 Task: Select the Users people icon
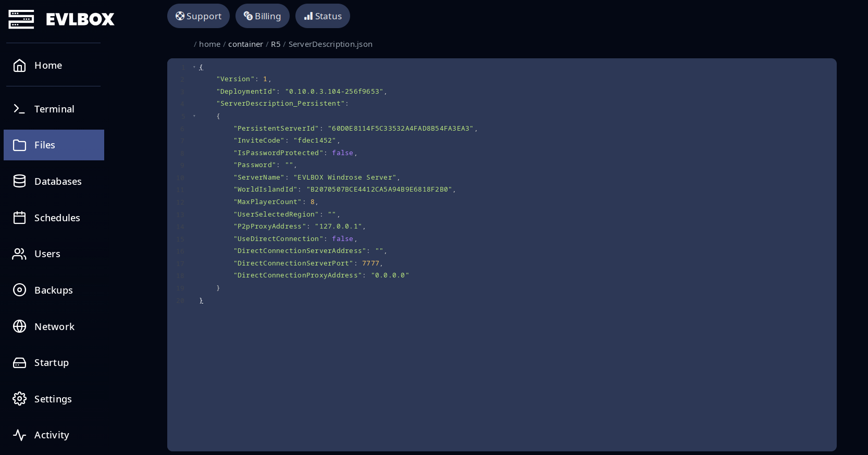(19, 254)
